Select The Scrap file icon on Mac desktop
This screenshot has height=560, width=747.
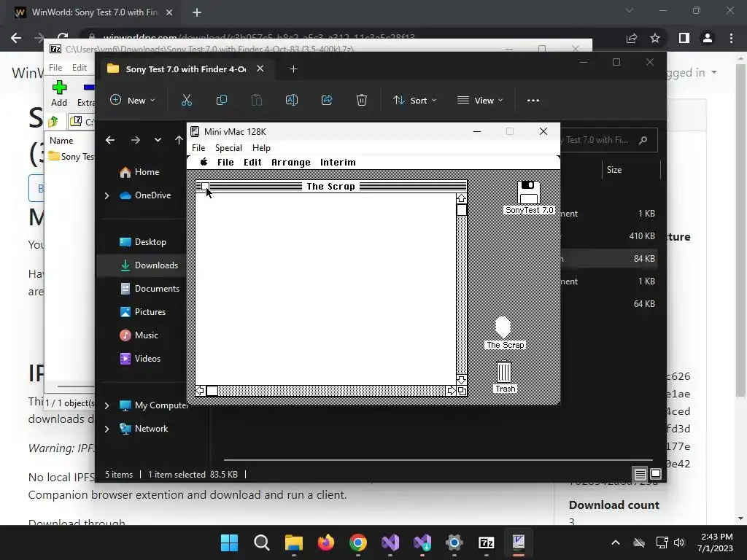click(503, 327)
